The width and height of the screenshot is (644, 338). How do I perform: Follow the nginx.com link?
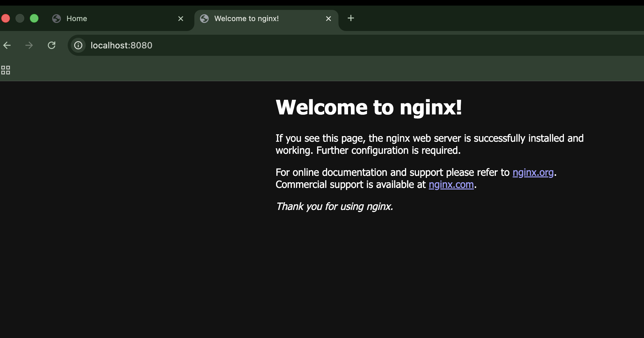451,185
